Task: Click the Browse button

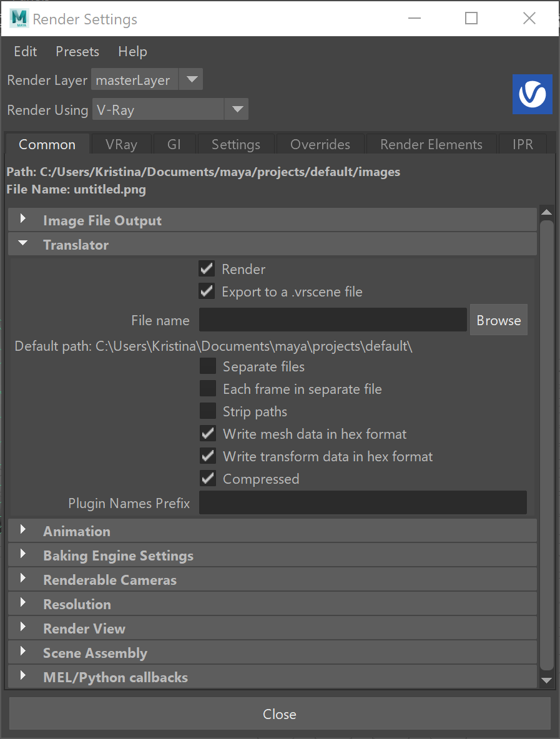Action: (x=499, y=320)
